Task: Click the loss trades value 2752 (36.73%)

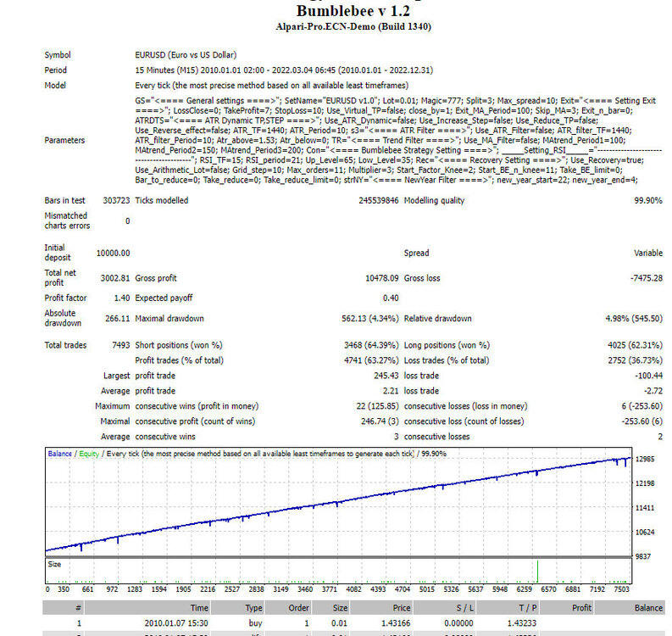Action: (636, 360)
